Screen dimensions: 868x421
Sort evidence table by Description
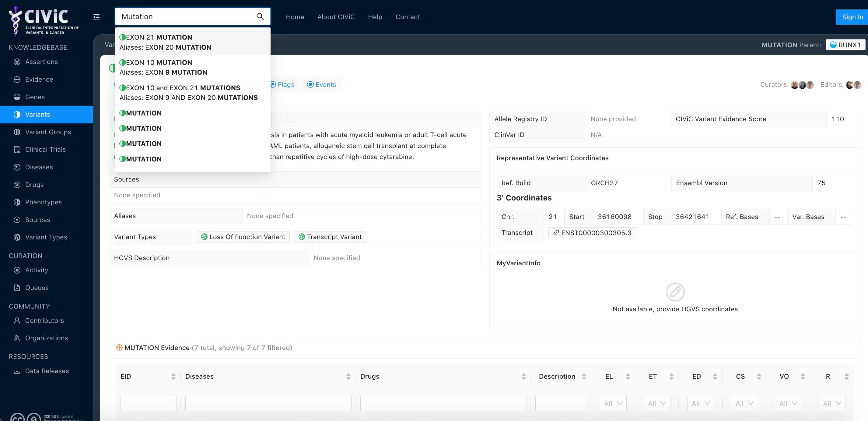pos(584,377)
